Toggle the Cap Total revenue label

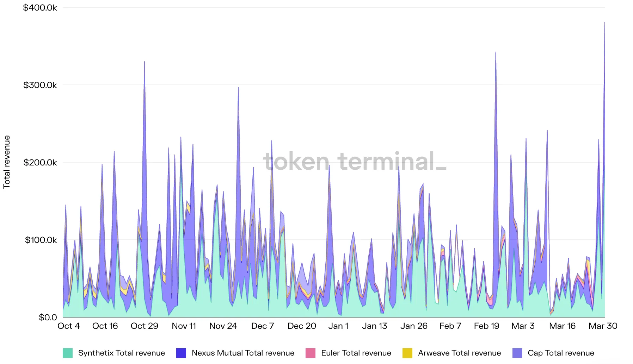click(x=561, y=353)
